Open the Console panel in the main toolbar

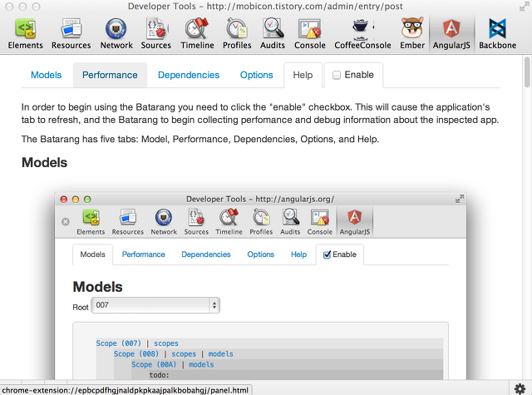310,34
